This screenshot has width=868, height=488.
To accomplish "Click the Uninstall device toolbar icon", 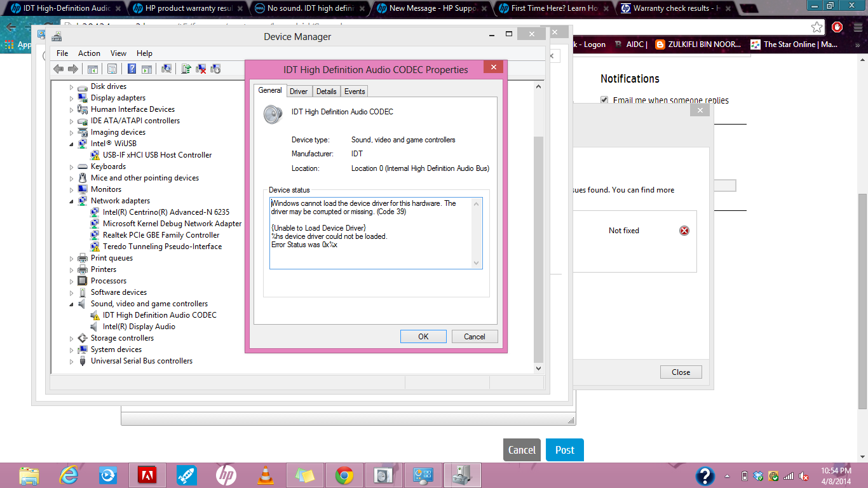I will point(201,69).
